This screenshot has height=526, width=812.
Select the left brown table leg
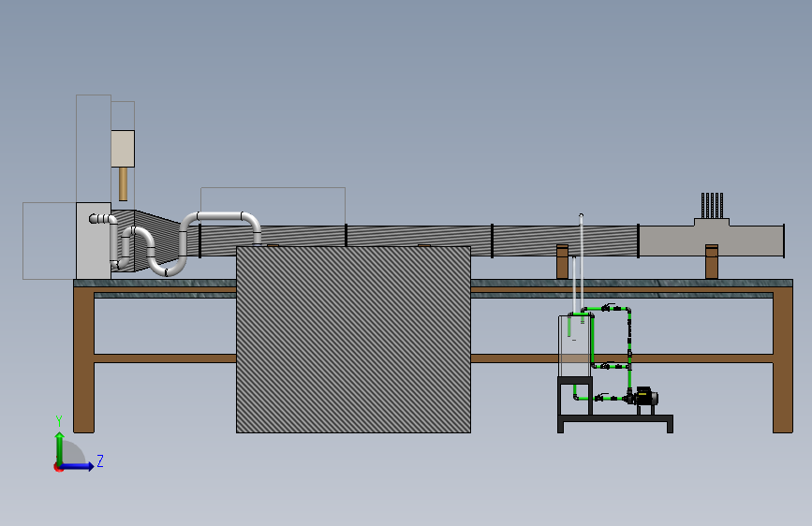click(83, 359)
